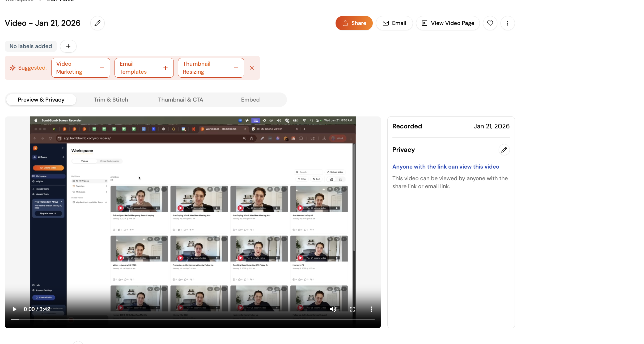The width and height of the screenshot is (644, 344).
Task: Click 'Anyone with the link can view this video'
Action: point(446,167)
